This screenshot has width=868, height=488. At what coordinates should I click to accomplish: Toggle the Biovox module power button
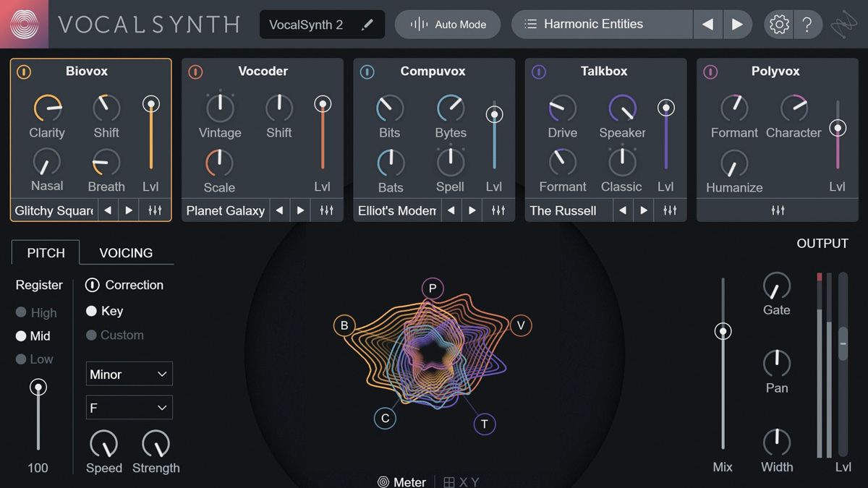point(22,72)
